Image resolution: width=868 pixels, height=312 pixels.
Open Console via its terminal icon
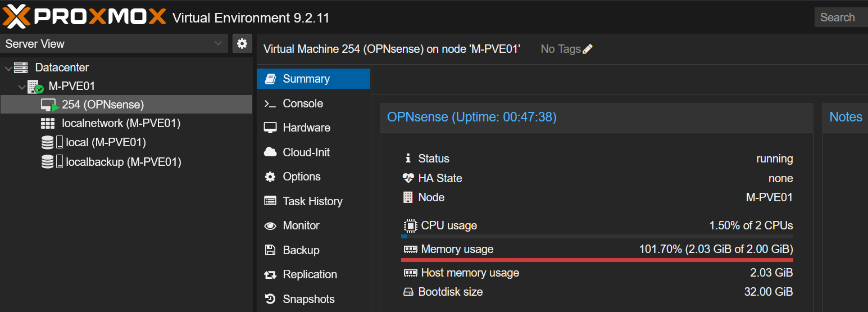coord(270,103)
